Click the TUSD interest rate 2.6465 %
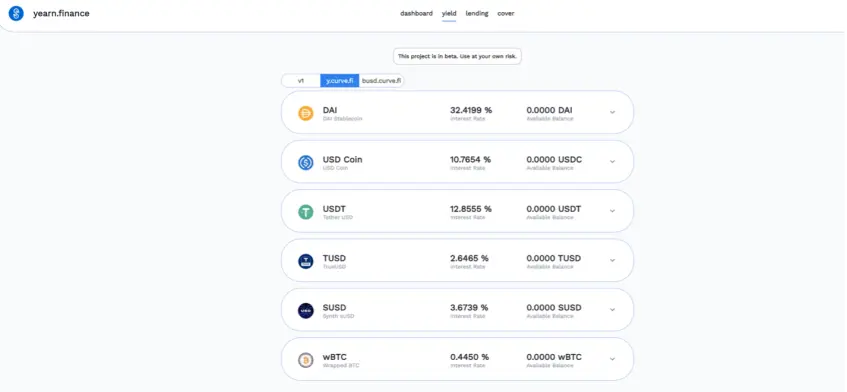The width and height of the screenshot is (847, 392). pos(469,258)
